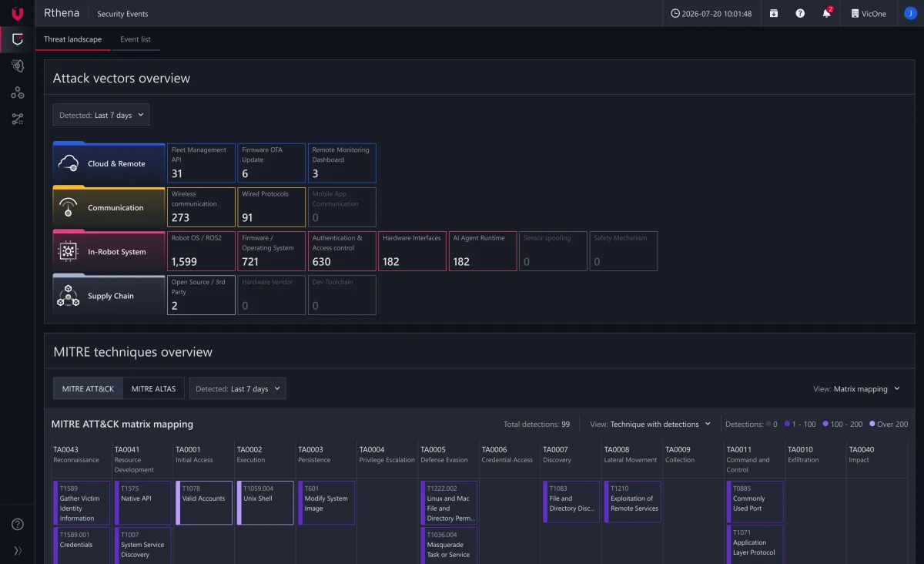The image size is (924, 564).
Task: Switch to the Event list tab
Action: [x=136, y=39]
